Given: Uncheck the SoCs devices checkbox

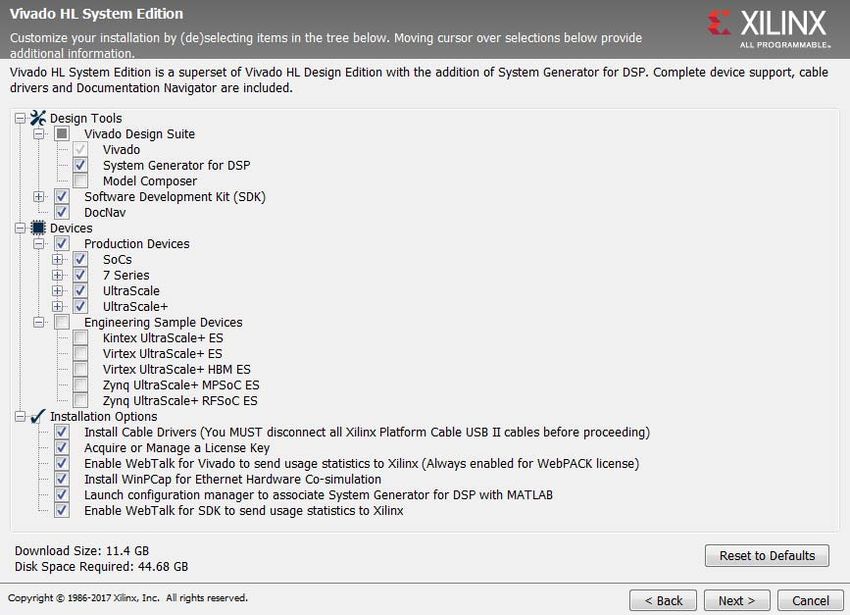Looking at the screenshot, I should coord(81,259).
